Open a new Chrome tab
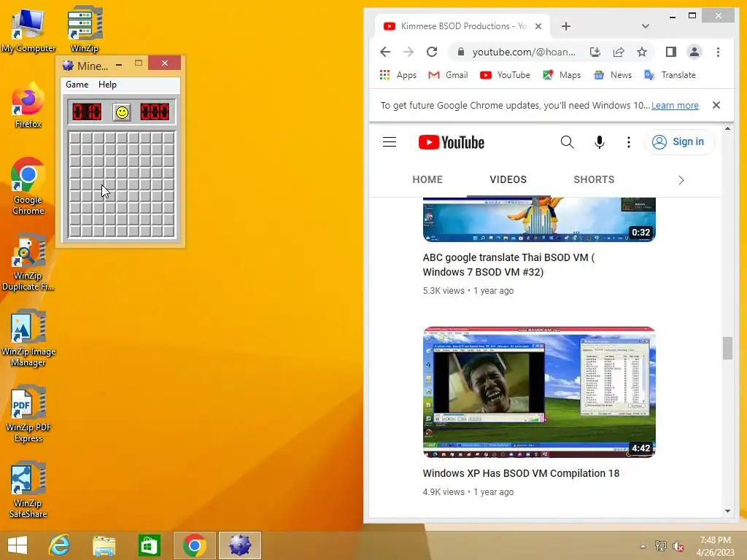747x560 pixels. pyautogui.click(x=566, y=26)
